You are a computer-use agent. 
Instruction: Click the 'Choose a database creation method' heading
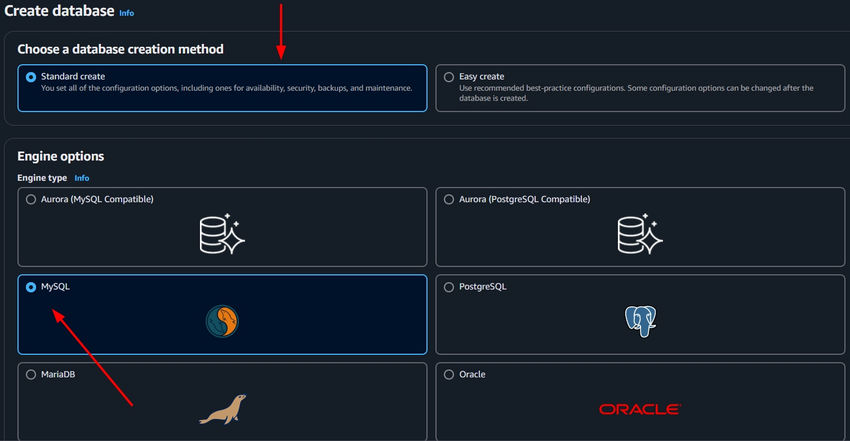point(120,49)
